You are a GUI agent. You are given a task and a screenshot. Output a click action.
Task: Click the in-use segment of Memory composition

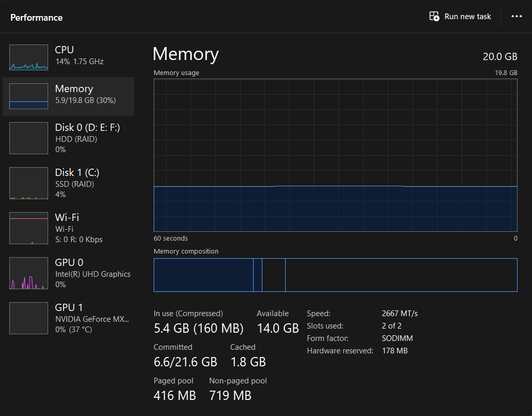203,275
